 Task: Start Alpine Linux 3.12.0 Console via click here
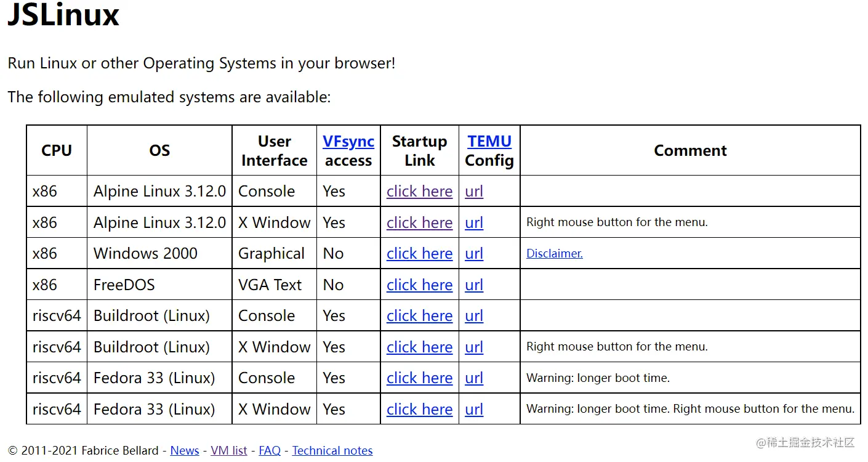419,191
